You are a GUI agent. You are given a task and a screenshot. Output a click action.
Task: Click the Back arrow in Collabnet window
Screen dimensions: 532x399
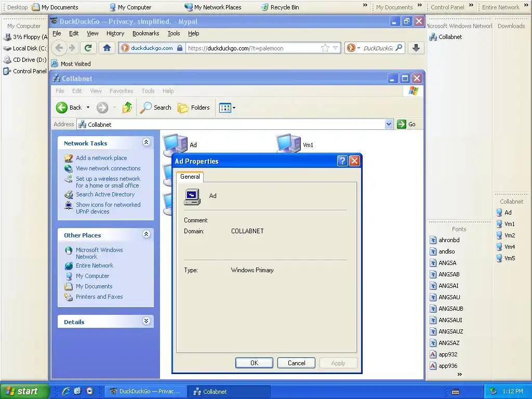click(62, 108)
